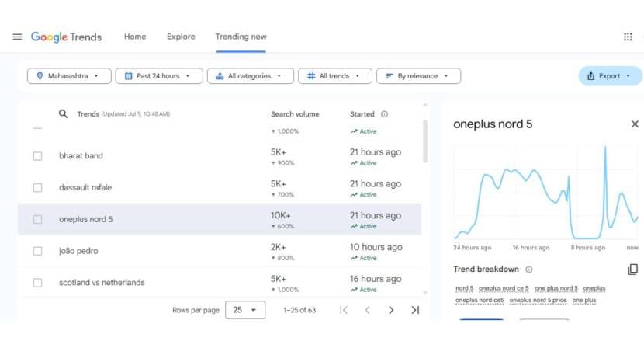Click the '10 hours ago' started value
This screenshot has height=362, width=644.
[x=376, y=247]
